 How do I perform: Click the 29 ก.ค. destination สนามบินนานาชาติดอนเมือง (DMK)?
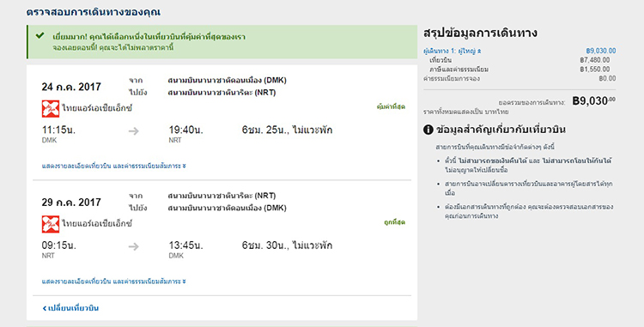[228, 208]
